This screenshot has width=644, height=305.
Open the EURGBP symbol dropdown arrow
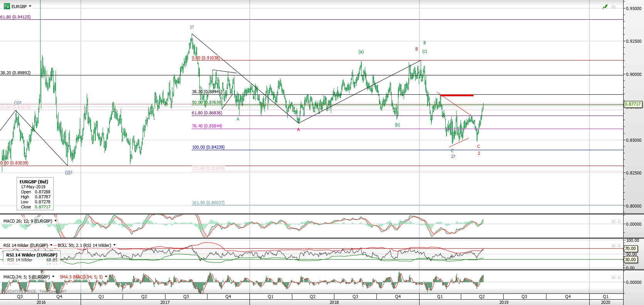coord(30,6)
